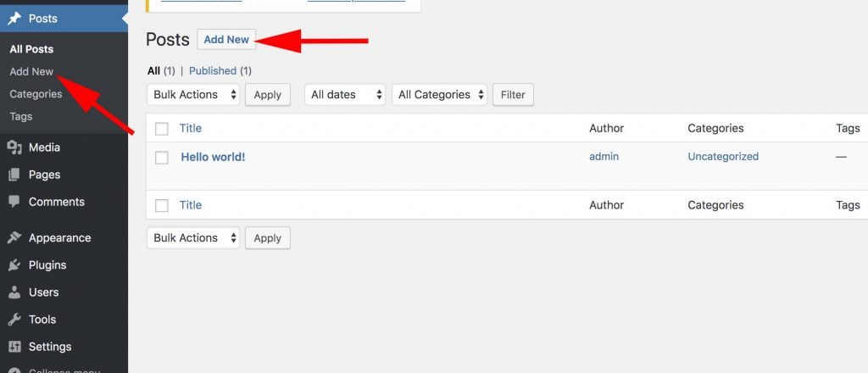Choose Add New in the Posts submenu
This screenshot has width=868, height=373.
[31, 71]
